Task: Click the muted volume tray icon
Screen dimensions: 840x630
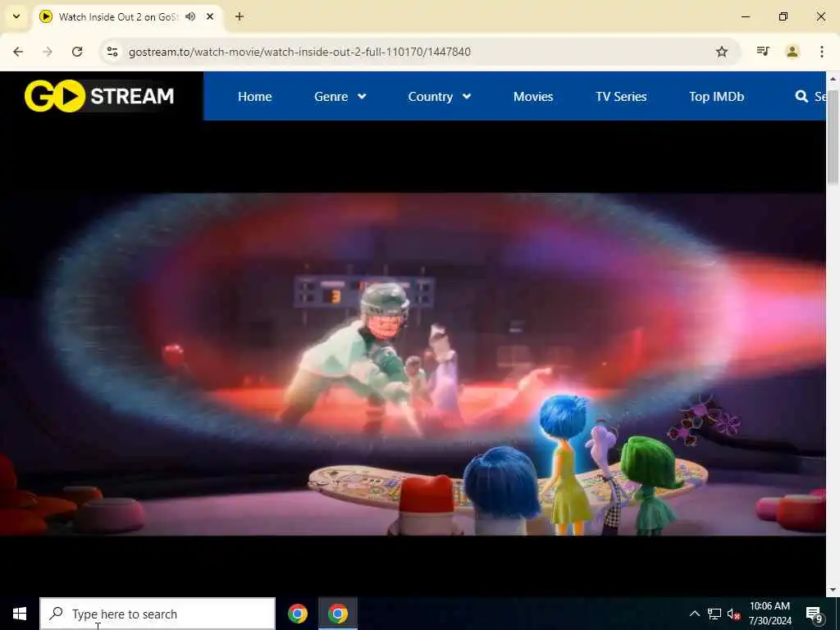Action: [x=733, y=614]
